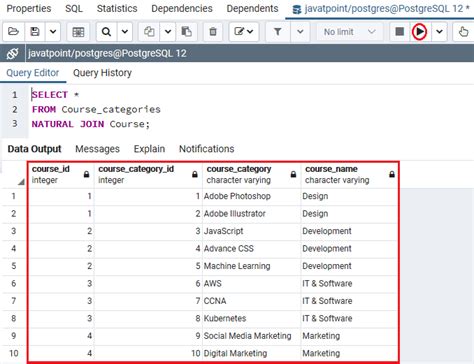This screenshot has height=364, width=474.
Task: Select the Query Editor tab
Action: pyautogui.click(x=33, y=73)
